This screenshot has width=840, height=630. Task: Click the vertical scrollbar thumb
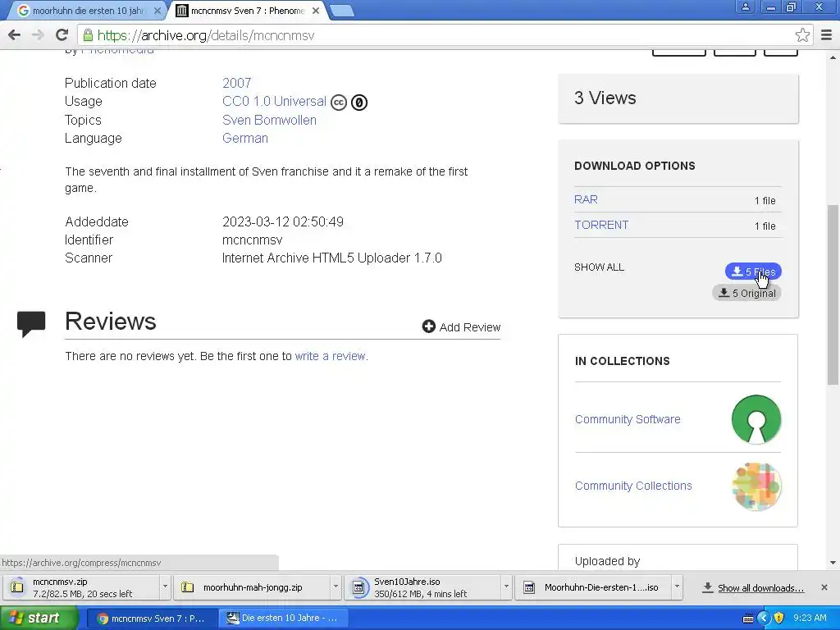[833, 294]
